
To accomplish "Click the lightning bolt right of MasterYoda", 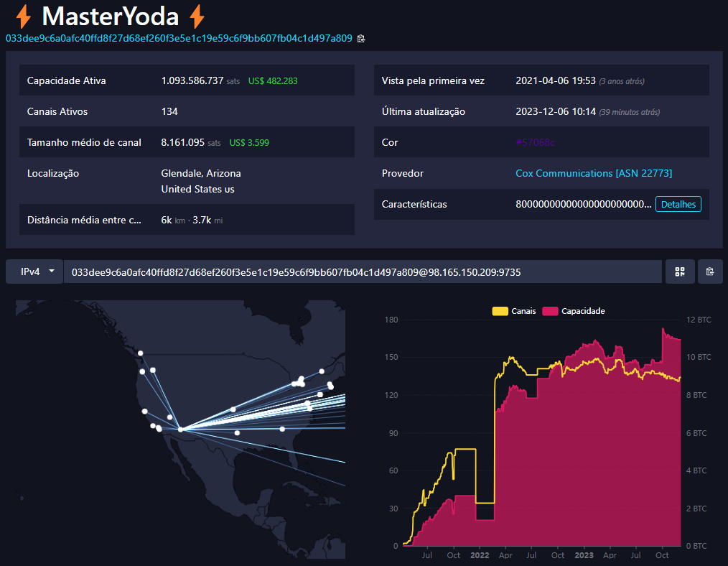I will point(197,16).
